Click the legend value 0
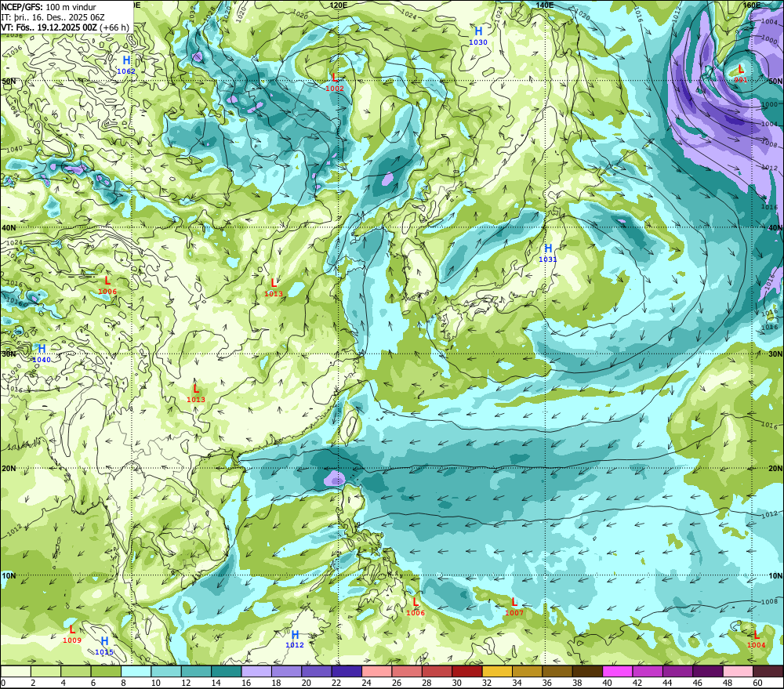Viewport: 784px width, 689px height. coord(3,683)
